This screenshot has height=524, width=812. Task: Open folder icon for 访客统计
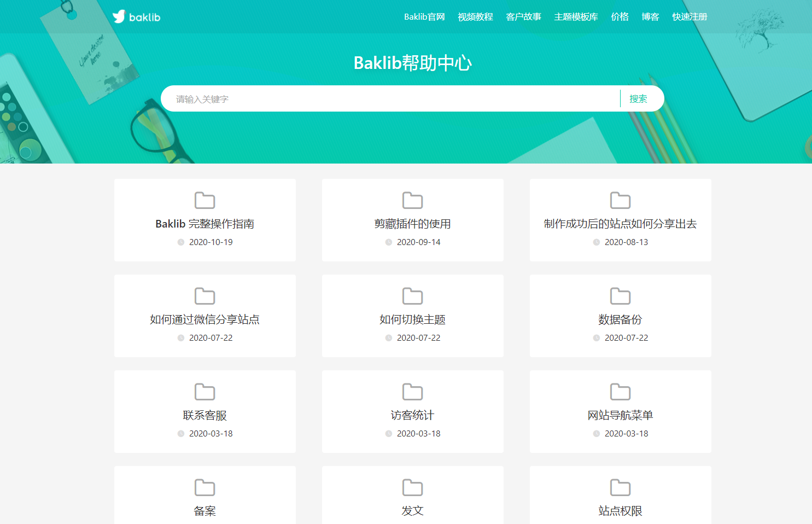(413, 392)
